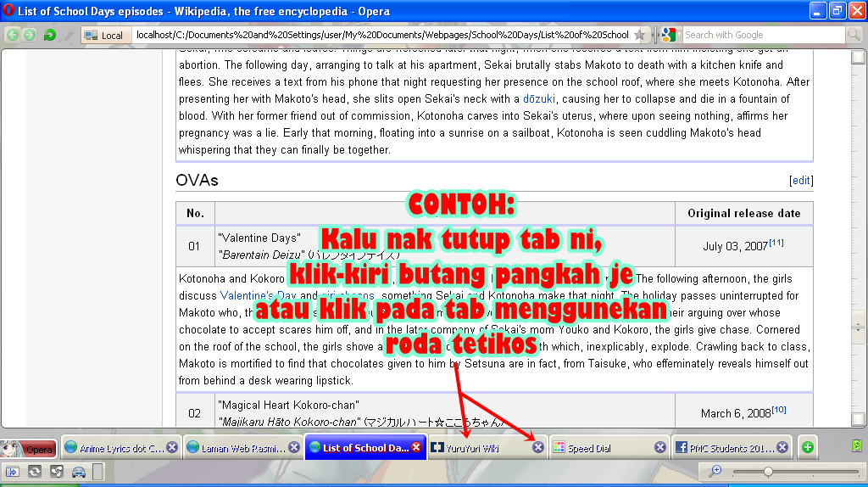Restore down the Opera window
The height and width of the screenshot is (487, 868).
[837, 10]
